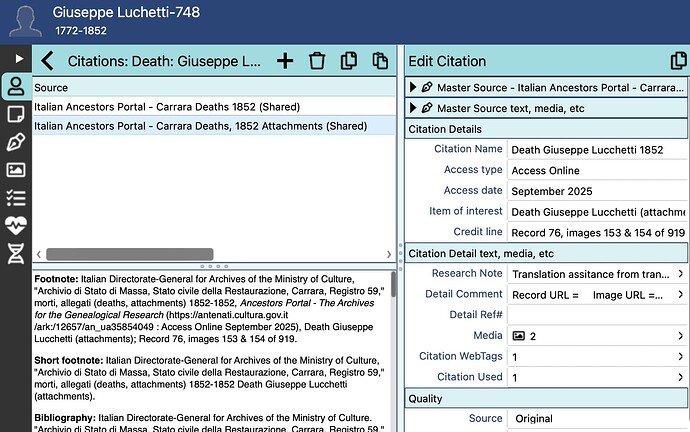
Task: Edit the Item of interest field
Action: tap(597, 212)
